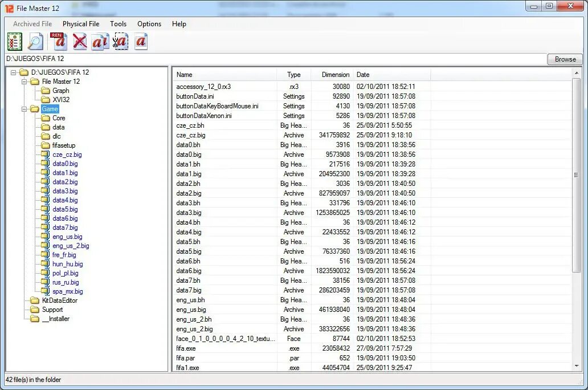
Task: Click the date 27/09/2011 7:57:29
Action: [x=385, y=348]
